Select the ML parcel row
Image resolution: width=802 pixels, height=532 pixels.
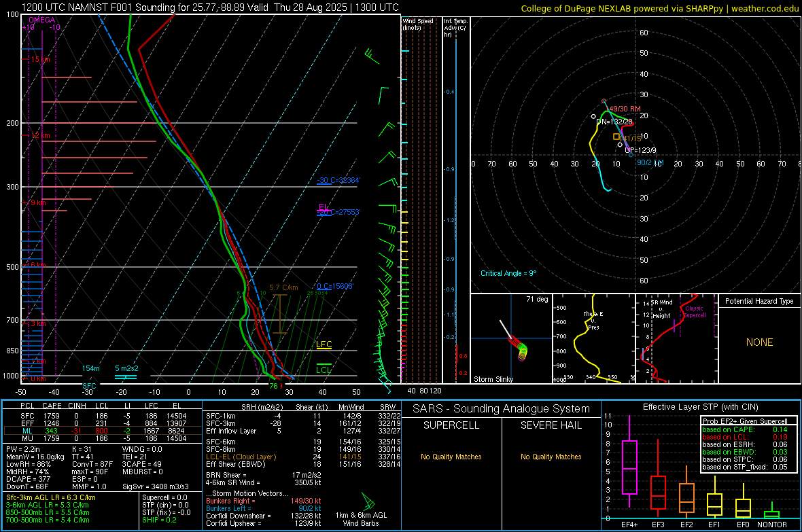tap(103, 431)
